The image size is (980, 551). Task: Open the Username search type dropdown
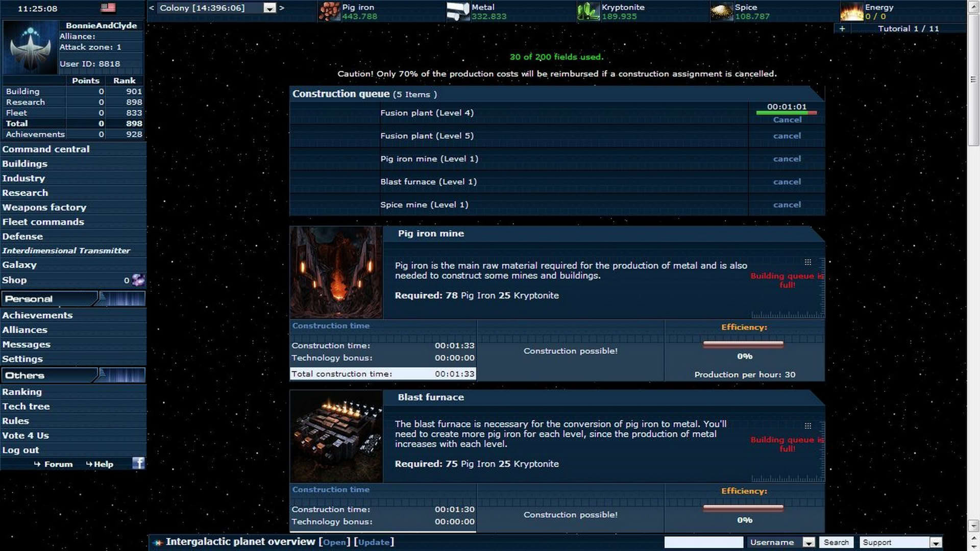pos(808,543)
